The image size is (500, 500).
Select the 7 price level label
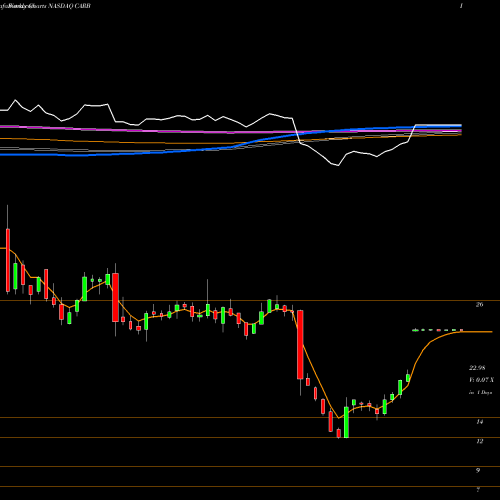coord(478,490)
